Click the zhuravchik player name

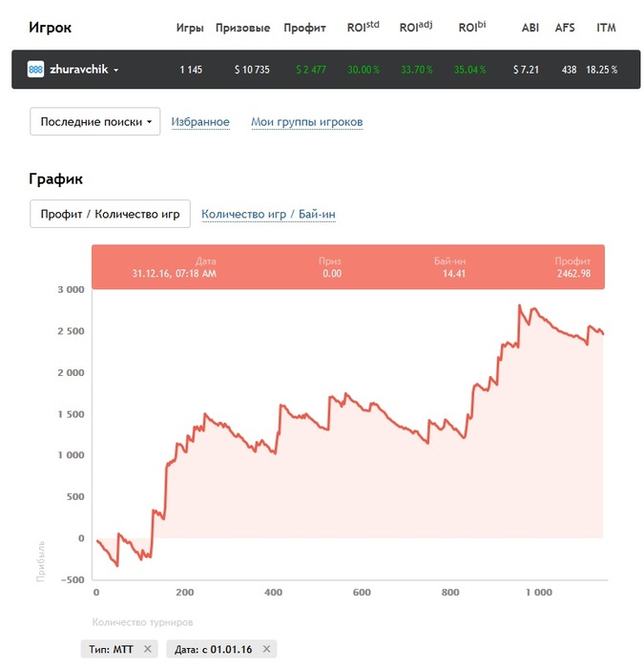(x=78, y=70)
